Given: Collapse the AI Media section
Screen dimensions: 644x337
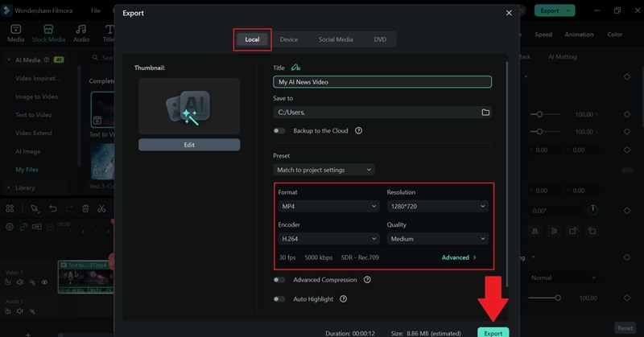Looking at the screenshot, I should (9, 60).
